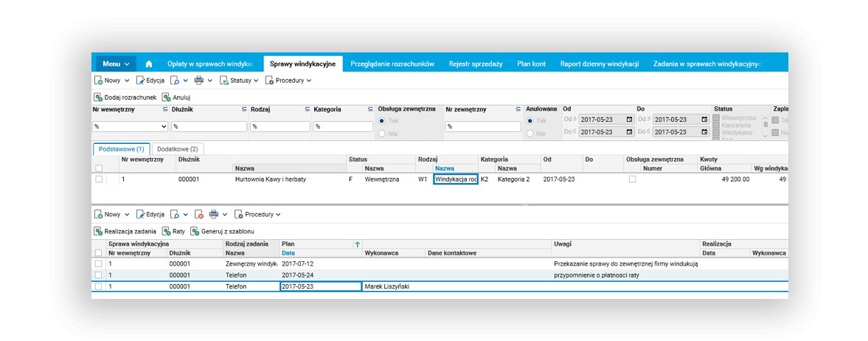This screenshot has width=868, height=341.
Task: Click filter operator icon next to Kategoria
Action: click(x=370, y=110)
